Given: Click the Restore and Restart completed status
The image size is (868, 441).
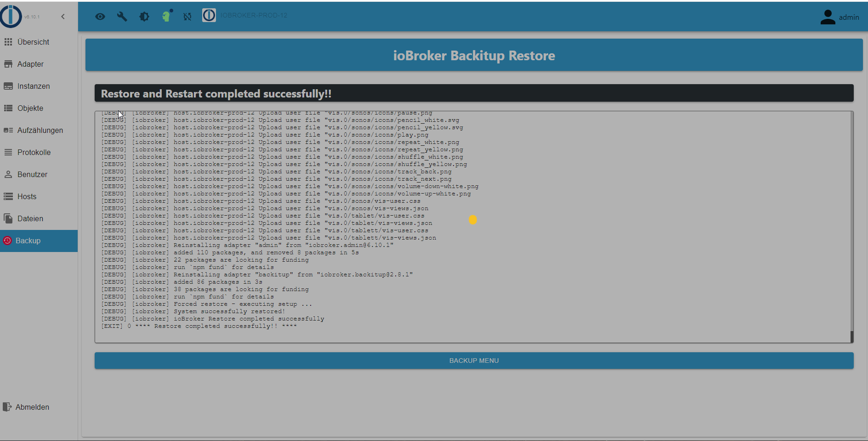Looking at the screenshot, I should pyautogui.click(x=216, y=94).
